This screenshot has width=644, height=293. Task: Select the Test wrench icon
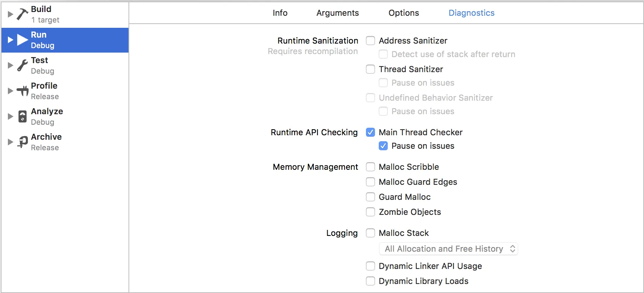[23, 65]
